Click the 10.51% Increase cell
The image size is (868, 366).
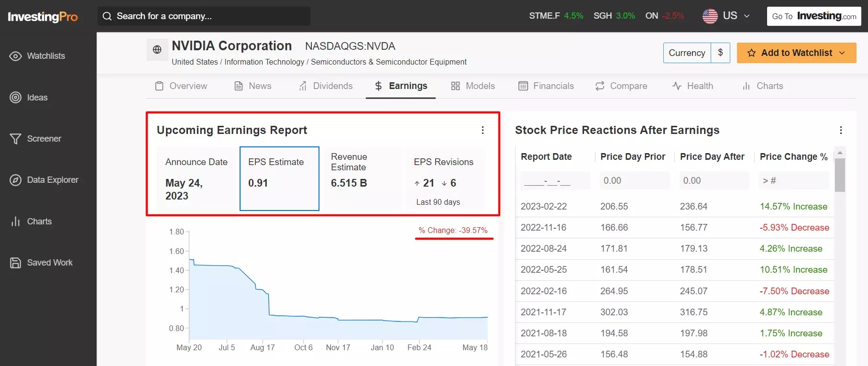coord(793,270)
